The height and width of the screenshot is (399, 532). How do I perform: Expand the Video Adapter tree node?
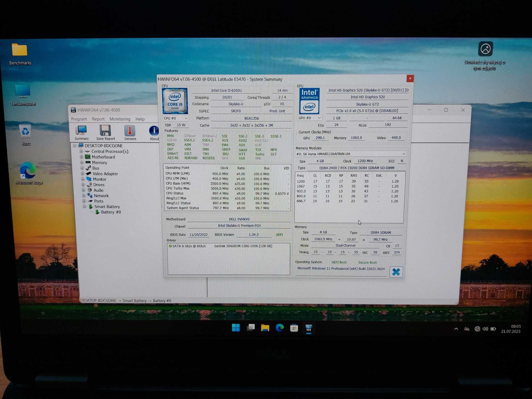(82, 173)
